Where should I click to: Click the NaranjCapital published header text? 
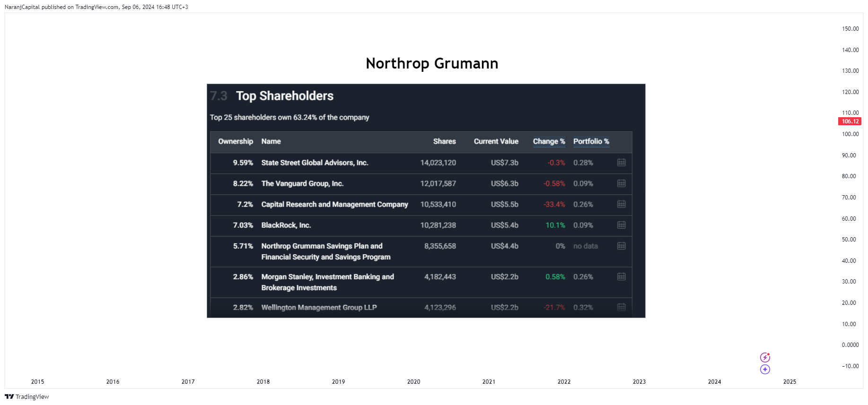click(x=96, y=7)
